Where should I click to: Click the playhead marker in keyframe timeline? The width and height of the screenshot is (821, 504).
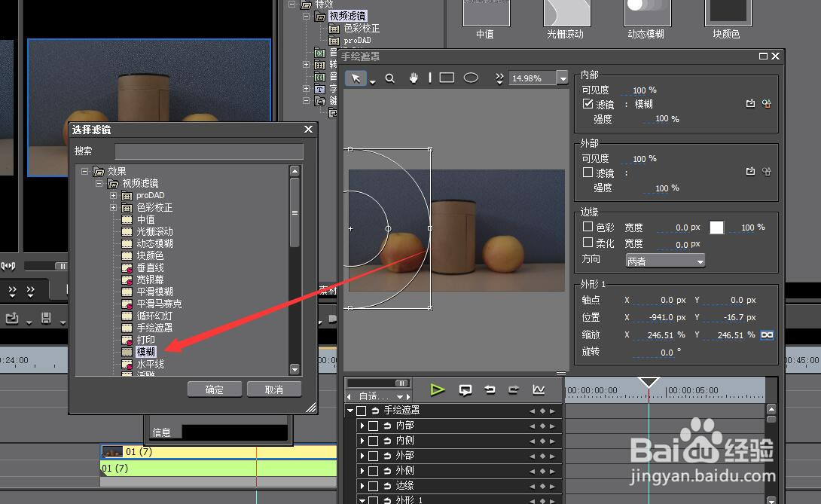[649, 383]
